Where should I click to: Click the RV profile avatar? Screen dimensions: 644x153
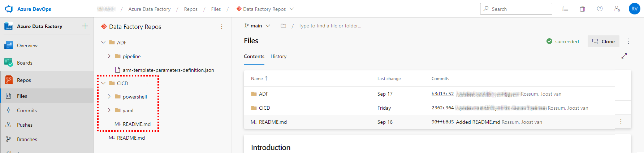tap(634, 9)
